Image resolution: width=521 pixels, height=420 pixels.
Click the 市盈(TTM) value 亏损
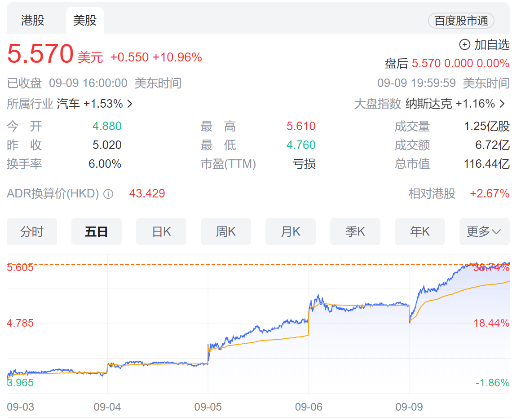tap(304, 164)
